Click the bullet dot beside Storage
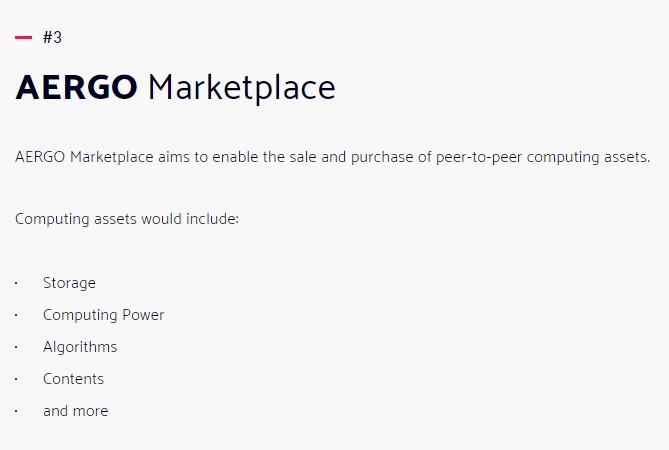The image size is (669, 450). 16,283
